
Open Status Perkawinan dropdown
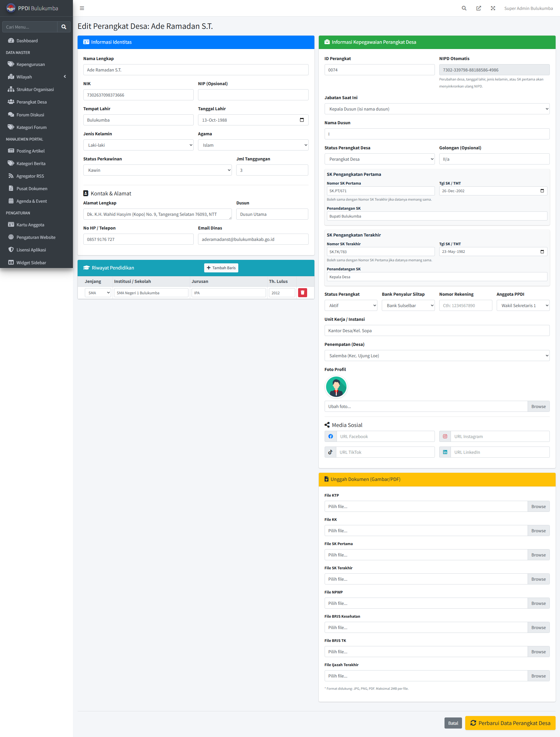click(157, 170)
